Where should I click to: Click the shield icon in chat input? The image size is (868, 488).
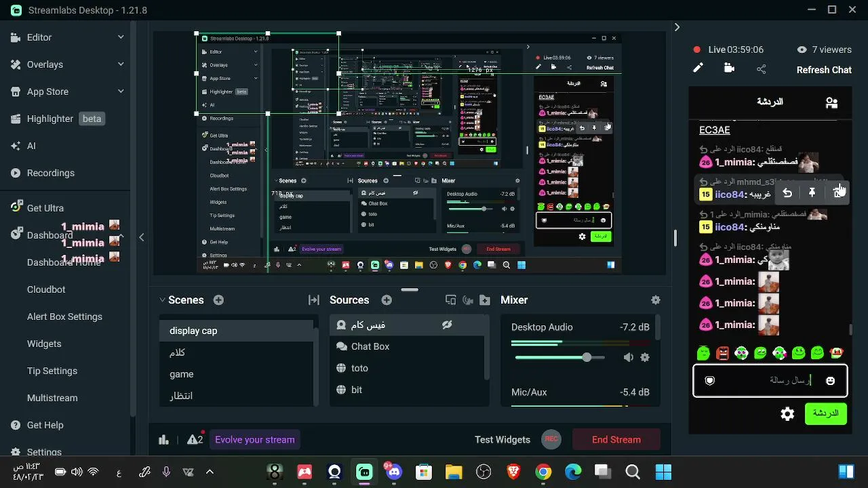point(709,381)
